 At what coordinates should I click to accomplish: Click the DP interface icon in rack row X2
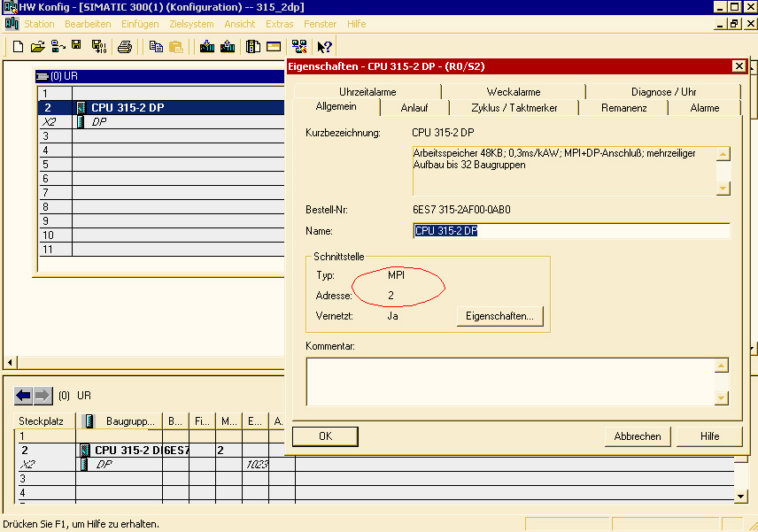pos(81,122)
